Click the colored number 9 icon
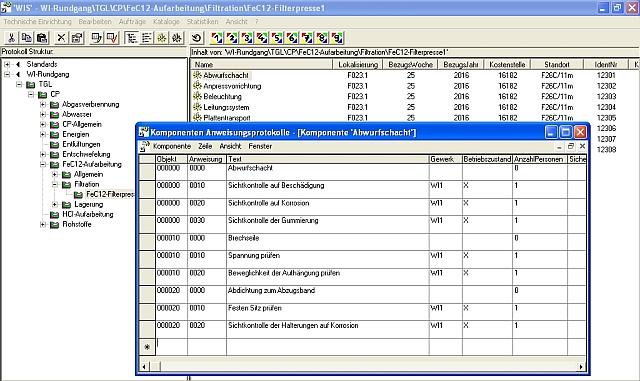Image resolution: width=640 pixels, height=381 pixels. 337,38
